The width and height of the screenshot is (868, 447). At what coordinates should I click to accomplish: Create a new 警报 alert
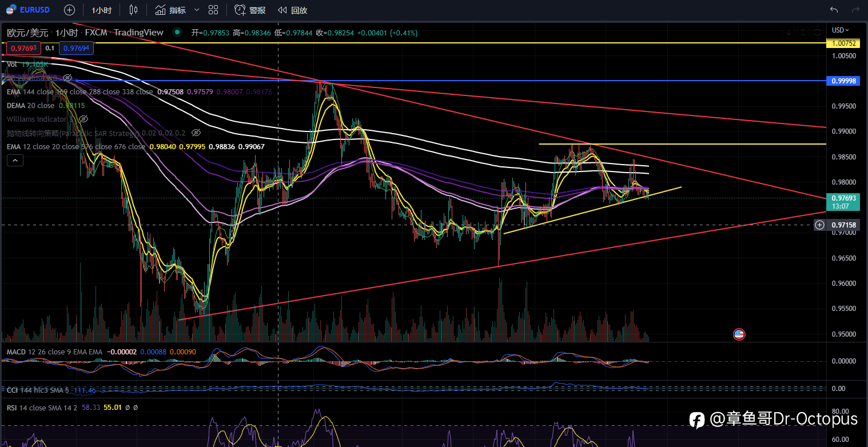point(250,10)
